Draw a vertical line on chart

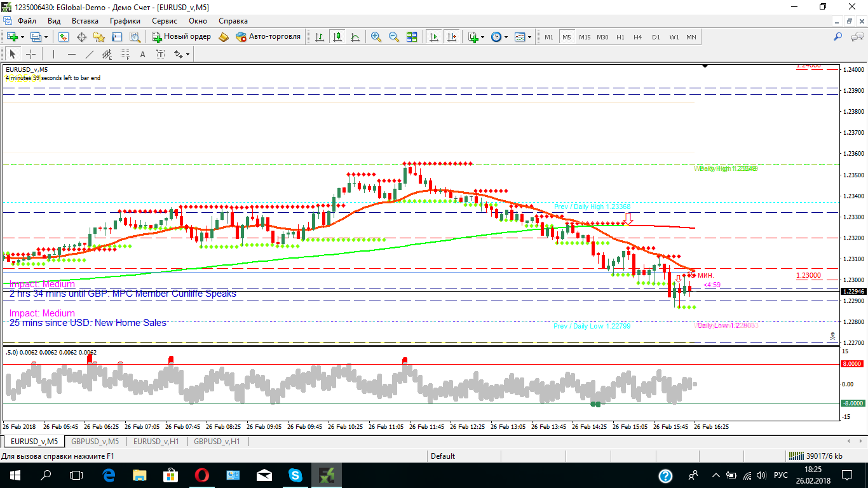[54, 54]
